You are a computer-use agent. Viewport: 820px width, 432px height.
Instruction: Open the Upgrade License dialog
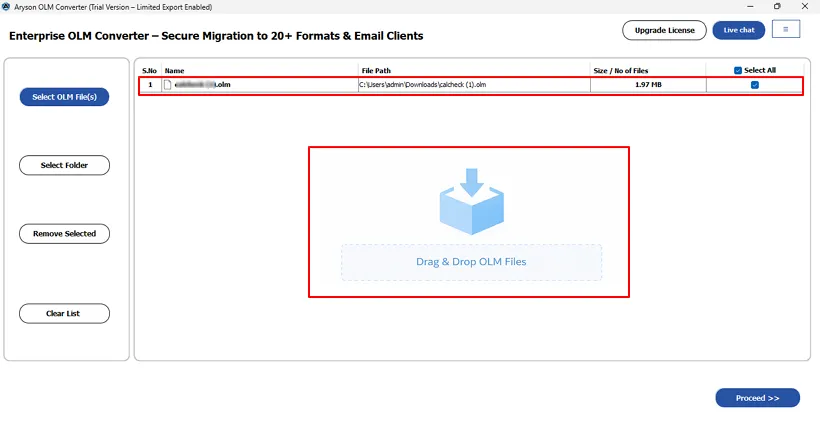664,30
